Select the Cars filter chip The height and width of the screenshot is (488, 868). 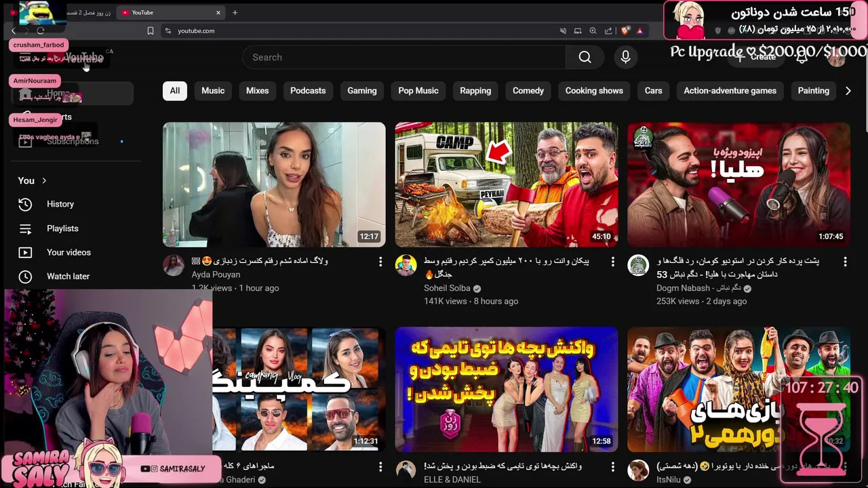point(653,91)
